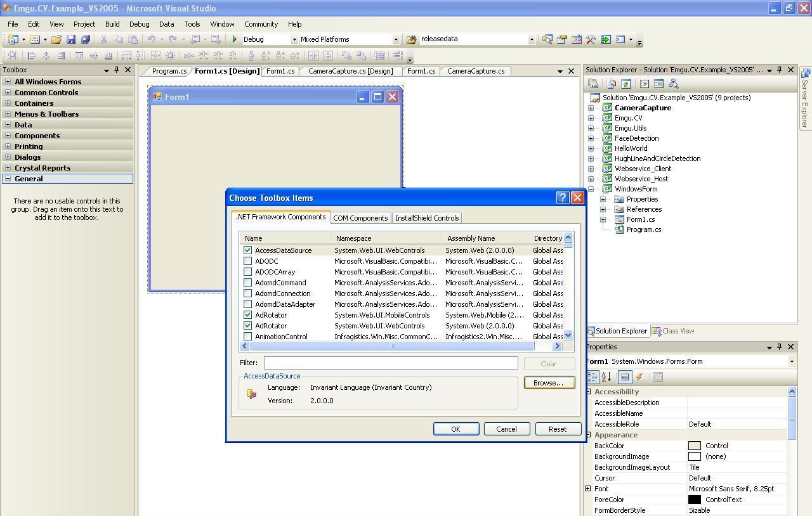
Task: Click the View Code icon
Action: coord(645,84)
